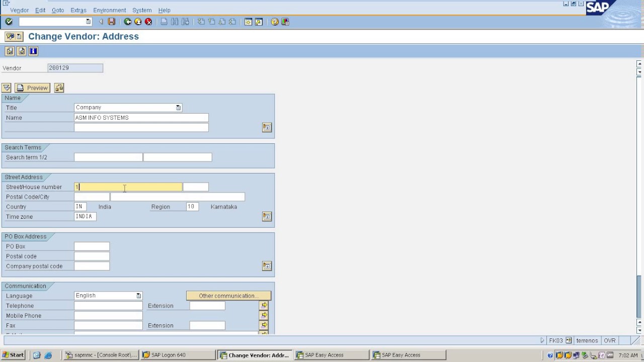This screenshot has width=644, height=362.
Task: Click the Company postal code input field
Action: 92,266
